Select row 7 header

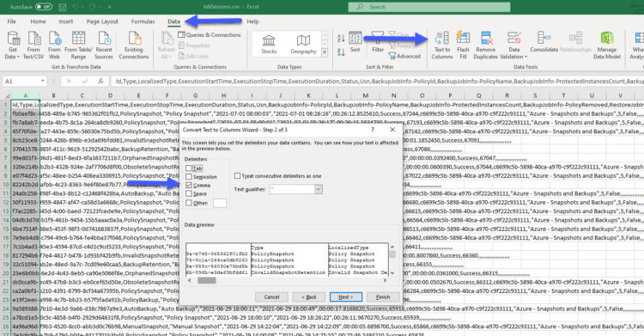5,158
